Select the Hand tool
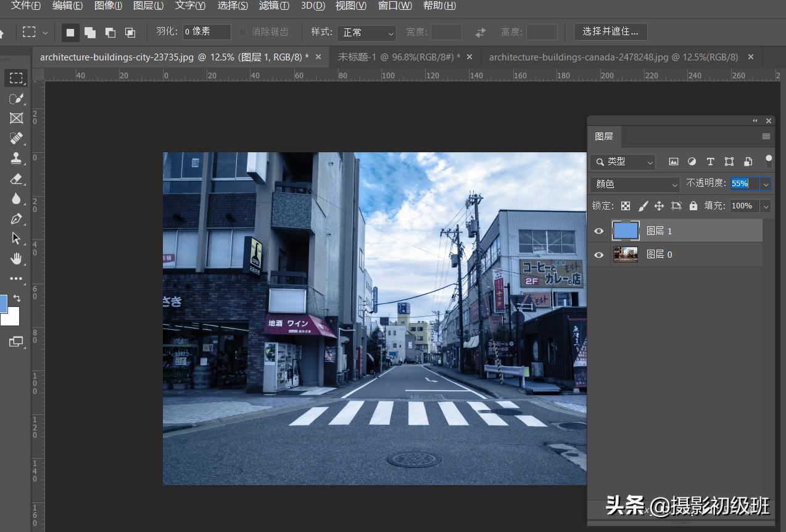This screenshot has height=532, width=786. 16,258
